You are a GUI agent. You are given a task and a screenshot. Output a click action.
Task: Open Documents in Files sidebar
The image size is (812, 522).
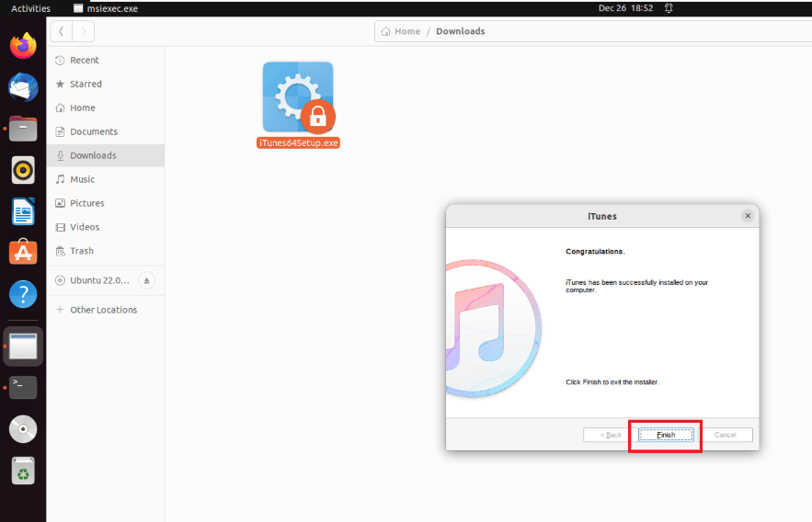pyautogui.click(x=106, y=131)
